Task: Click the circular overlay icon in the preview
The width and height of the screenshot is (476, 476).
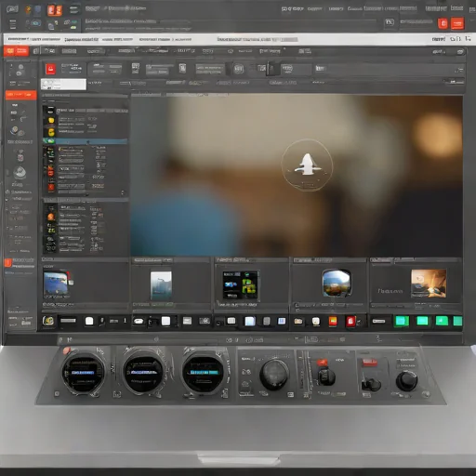Action: coord(307,165)
